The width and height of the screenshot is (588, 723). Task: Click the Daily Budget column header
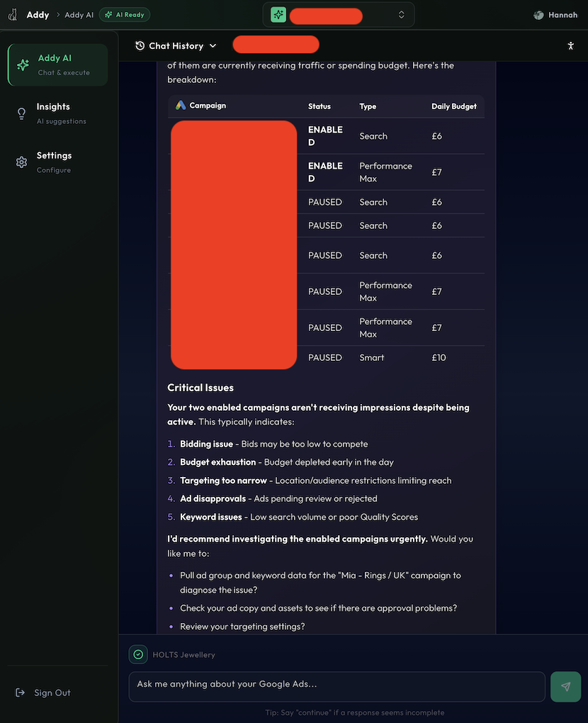point(453,106)
